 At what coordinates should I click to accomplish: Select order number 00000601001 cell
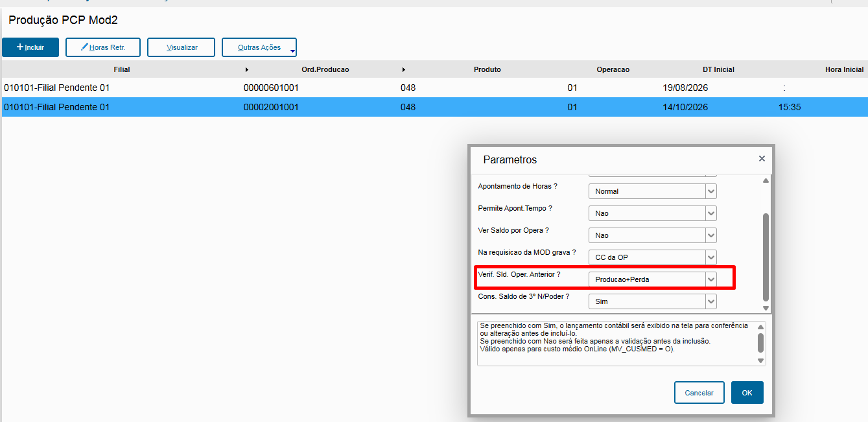pos(271,88)
